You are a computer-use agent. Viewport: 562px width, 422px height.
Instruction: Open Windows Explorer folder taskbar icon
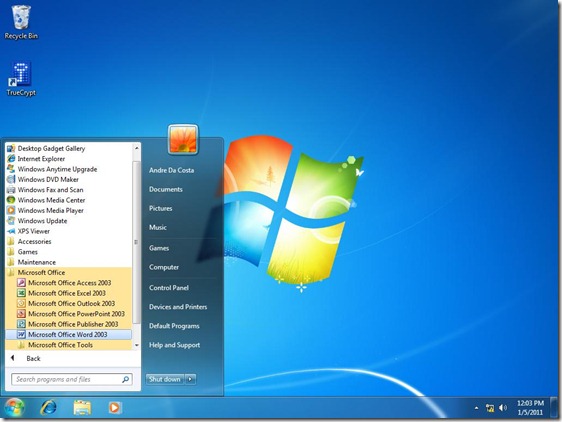click(x=82, y=408)
